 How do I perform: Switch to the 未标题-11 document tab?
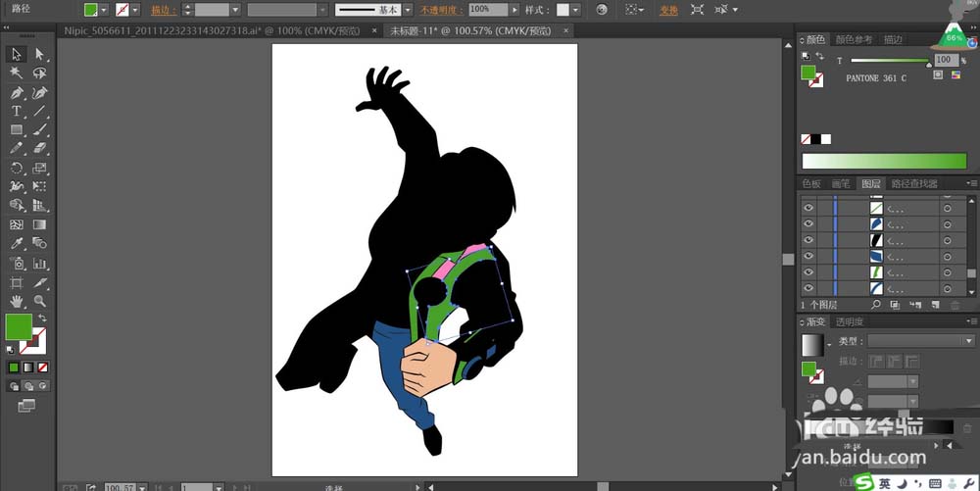pyautogui.click(x=470, y=30)
